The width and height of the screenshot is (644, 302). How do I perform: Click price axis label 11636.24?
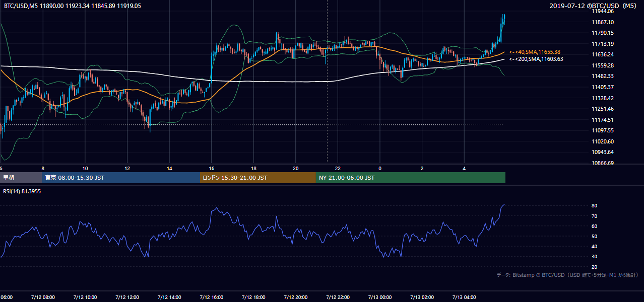tap(603, 54)
